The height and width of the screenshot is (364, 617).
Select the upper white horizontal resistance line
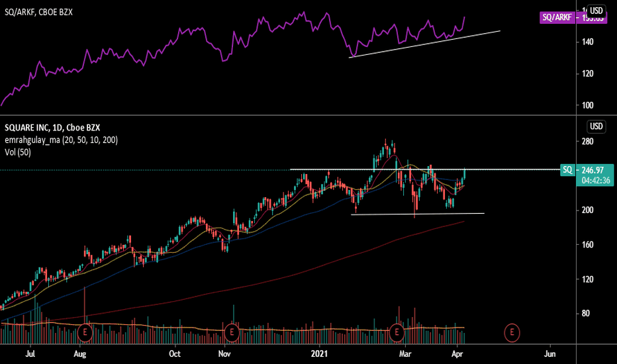(425, 169)
